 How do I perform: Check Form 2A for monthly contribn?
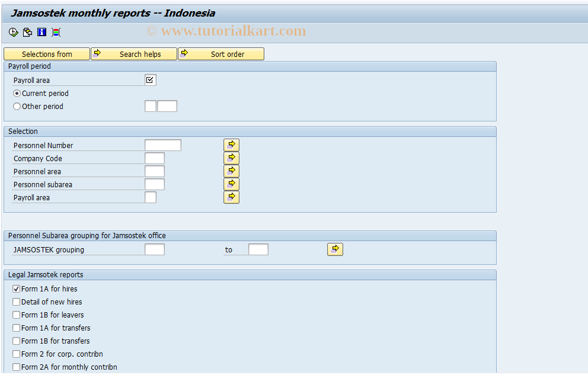[16, 367]
